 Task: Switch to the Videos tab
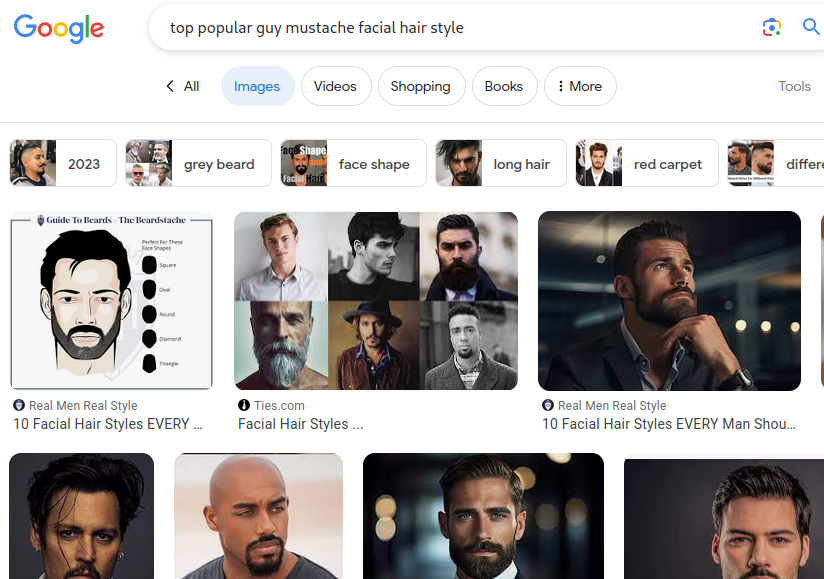pos(335,86)
